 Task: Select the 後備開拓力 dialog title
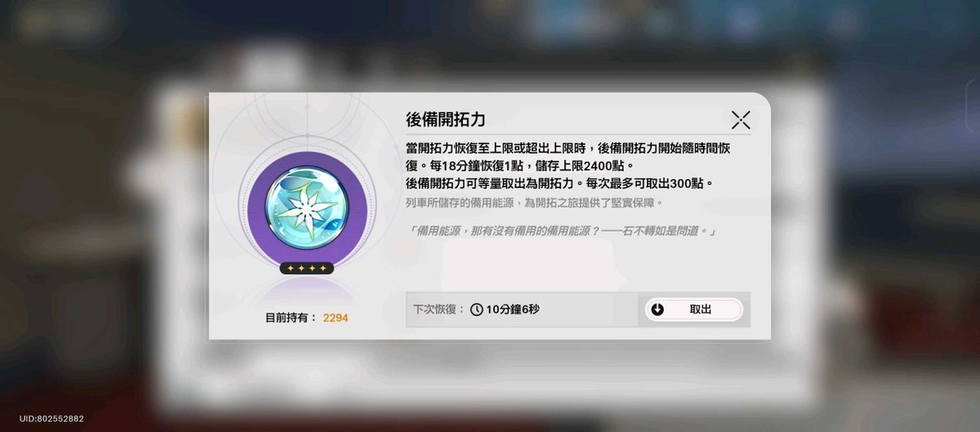coord(446,119)
